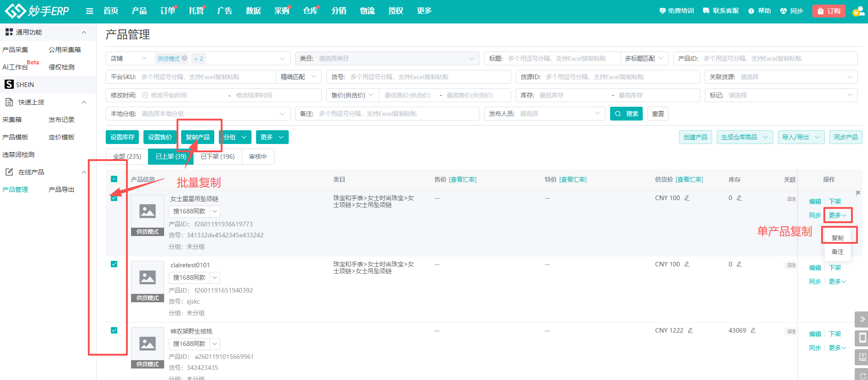Screen dimensions: 868x380
Task: Click the teal 搜索 search button
Action: tap(626, 114)
